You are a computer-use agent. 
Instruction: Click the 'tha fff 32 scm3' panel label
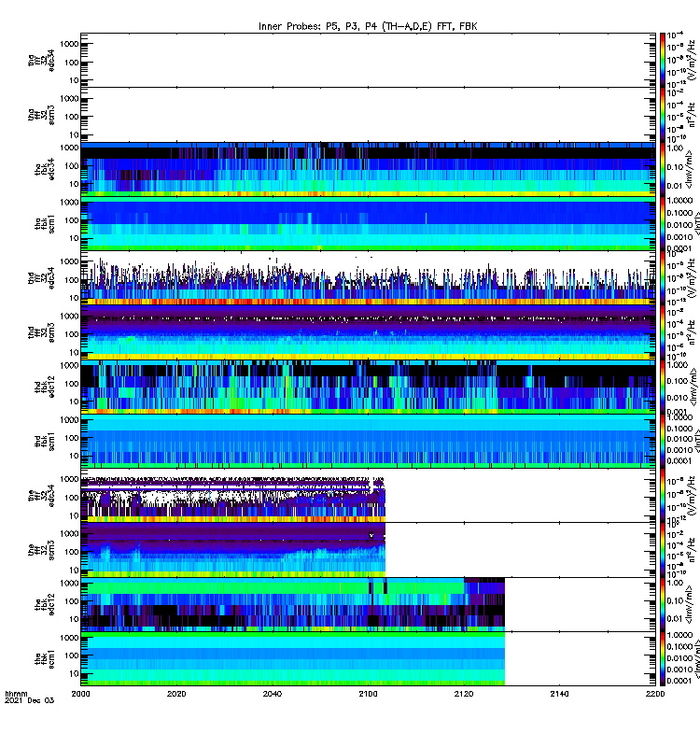click(x=41, y=115)
